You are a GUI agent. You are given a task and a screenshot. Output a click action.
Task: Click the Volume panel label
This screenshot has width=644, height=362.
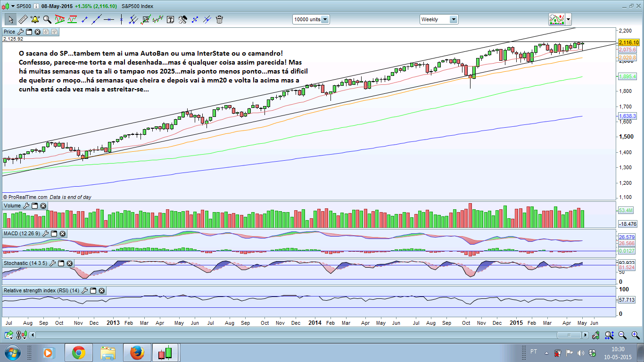tap(12, 206)
